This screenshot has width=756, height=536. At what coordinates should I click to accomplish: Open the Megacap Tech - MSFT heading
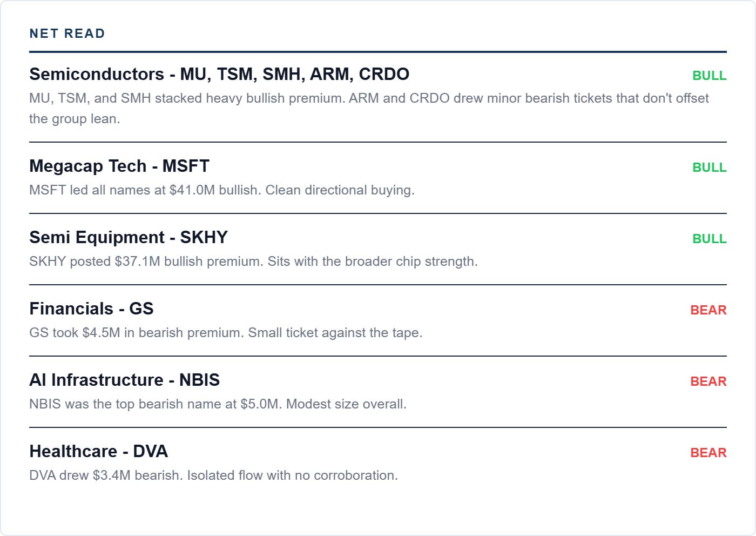click(x=119, y=166)
